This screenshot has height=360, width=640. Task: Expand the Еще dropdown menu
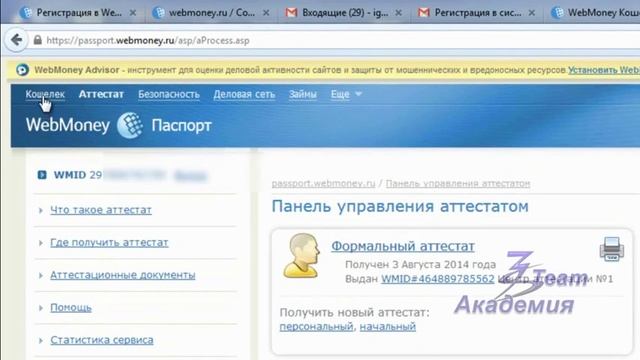tap(346, 94)
